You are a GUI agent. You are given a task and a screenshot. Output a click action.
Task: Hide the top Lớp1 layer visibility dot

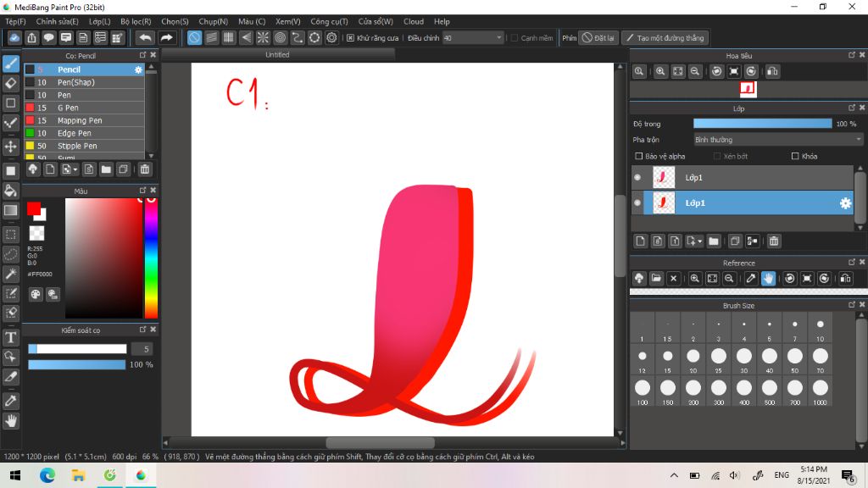tap(638, 177)
